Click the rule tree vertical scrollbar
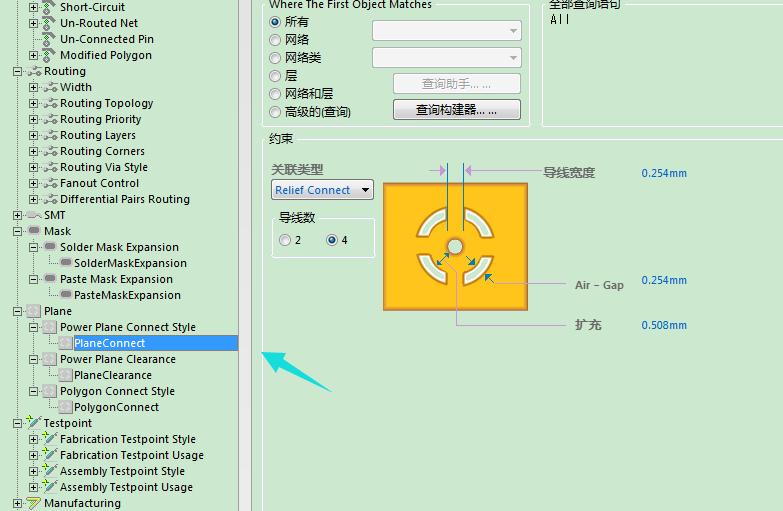 245,250
